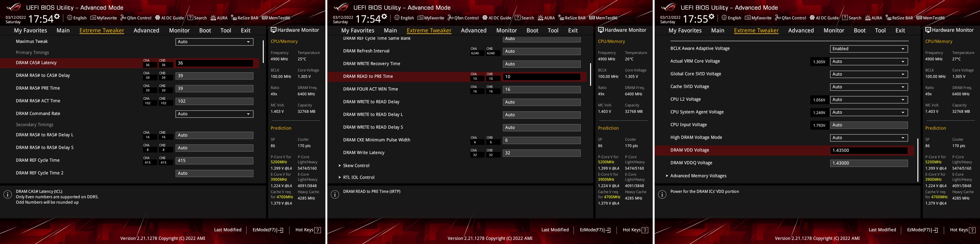Open the Maximus Tweak dropdown

[x=214, y=42]
